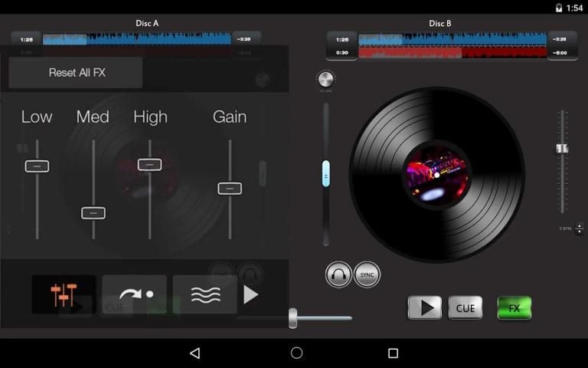Toggle the green FX button on Disc B

point(514,308)
